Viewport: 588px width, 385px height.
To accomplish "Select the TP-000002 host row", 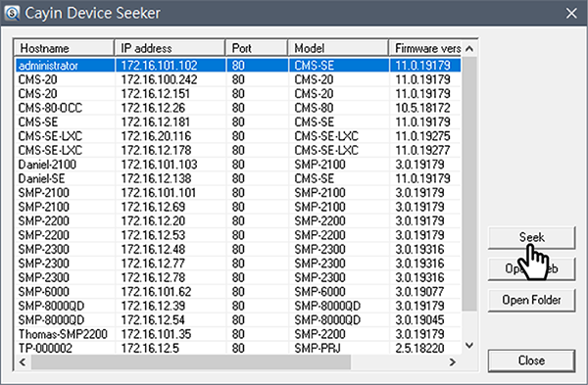I will [238, 348].
